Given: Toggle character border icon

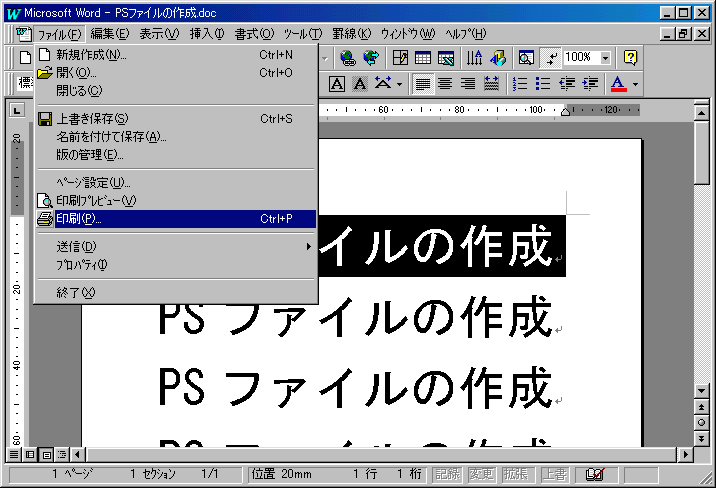Looking at the screenshot, I should pos(337,84).
